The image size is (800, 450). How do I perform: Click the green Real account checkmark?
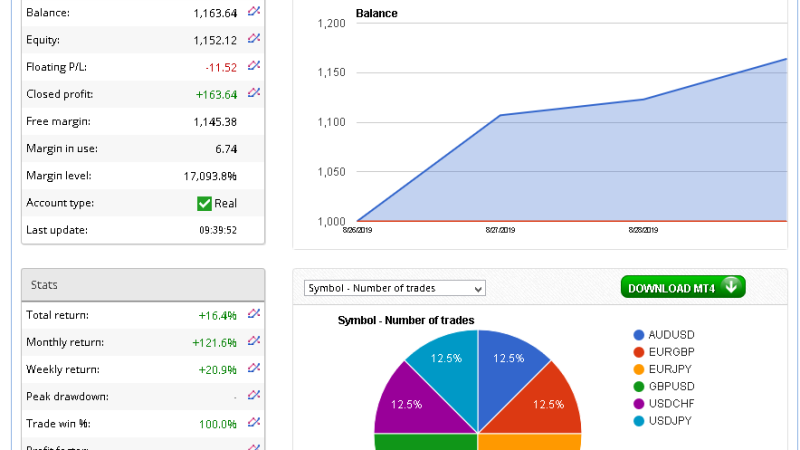click(204, 203)
